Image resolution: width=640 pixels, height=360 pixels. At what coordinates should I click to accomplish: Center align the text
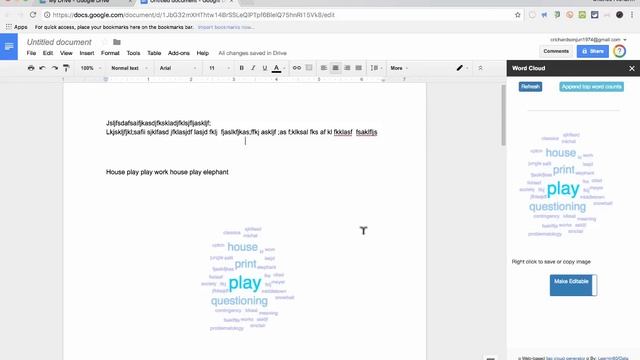click(336, 68)
